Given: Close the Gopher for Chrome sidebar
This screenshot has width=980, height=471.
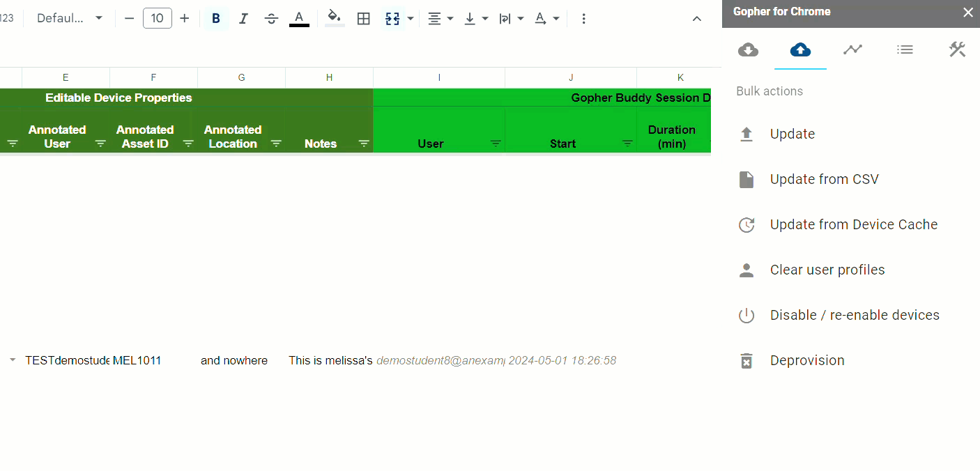Looking at the screenshot, I should point(967,12).
